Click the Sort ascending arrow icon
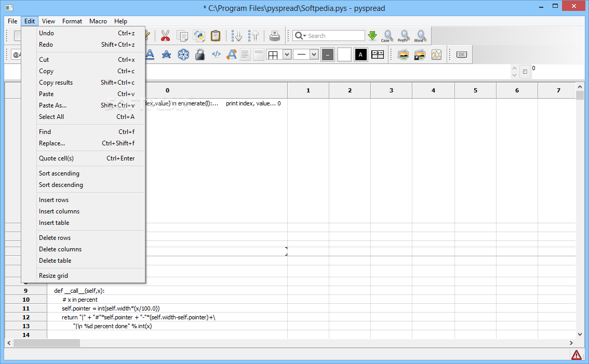The width and height of the screenshot is (589, 364). pos(236,36)
